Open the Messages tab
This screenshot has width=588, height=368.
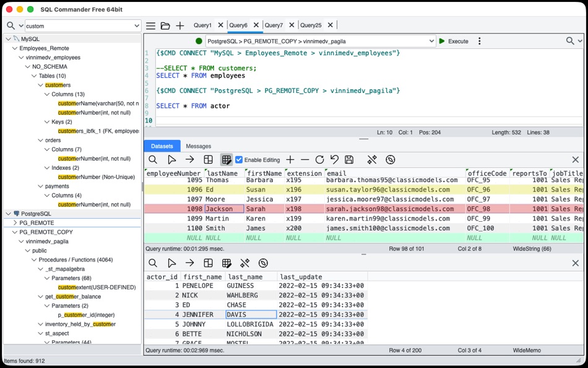[199, 146]
